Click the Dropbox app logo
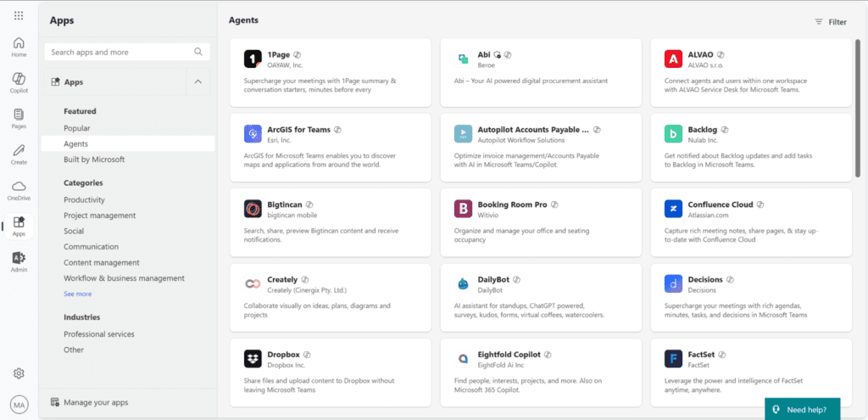Viewport: 868px width, 420px height. 253,359
